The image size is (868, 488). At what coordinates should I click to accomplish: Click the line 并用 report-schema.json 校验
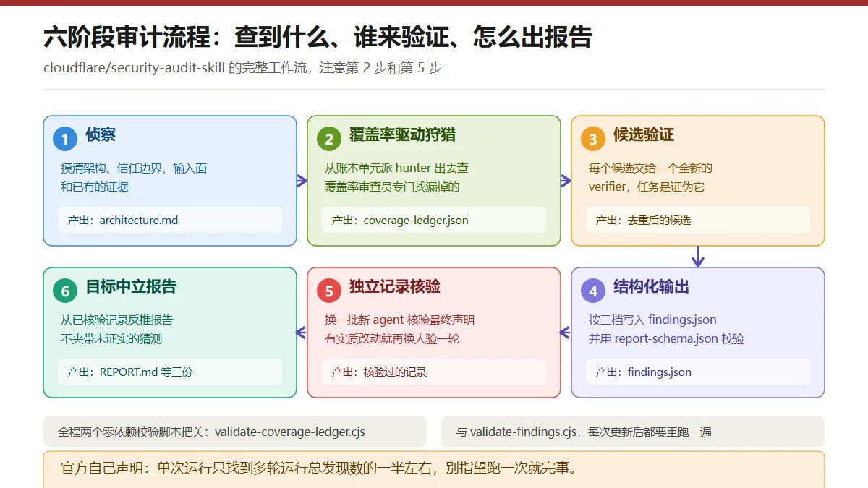pos(666,338)
